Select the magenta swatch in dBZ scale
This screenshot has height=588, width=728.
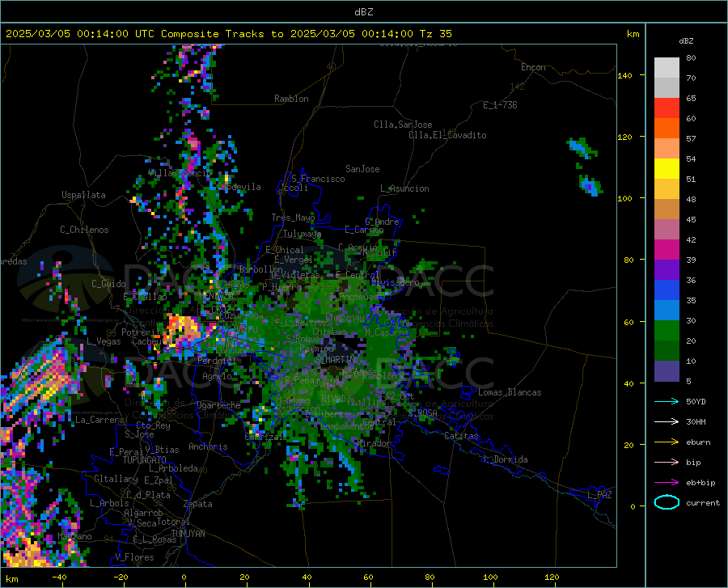667,250
